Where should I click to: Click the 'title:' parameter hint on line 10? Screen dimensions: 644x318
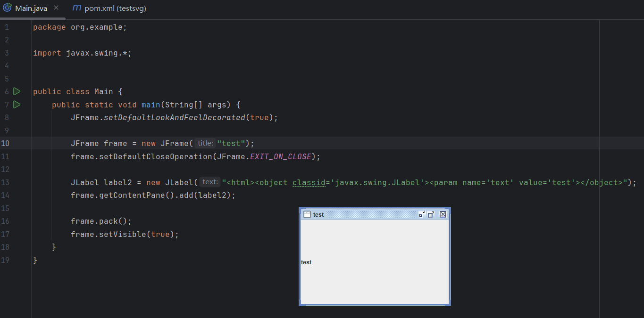click(205, 143)
